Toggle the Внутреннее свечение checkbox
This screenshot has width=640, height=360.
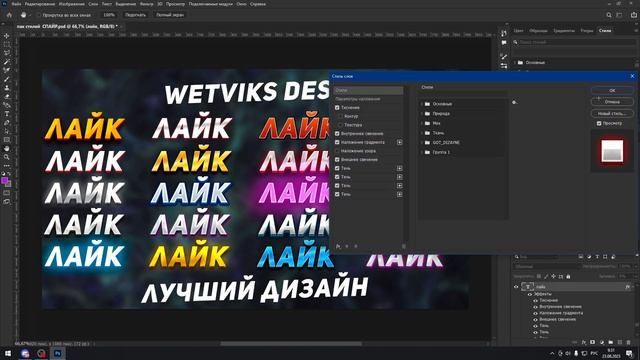point(337,133)
